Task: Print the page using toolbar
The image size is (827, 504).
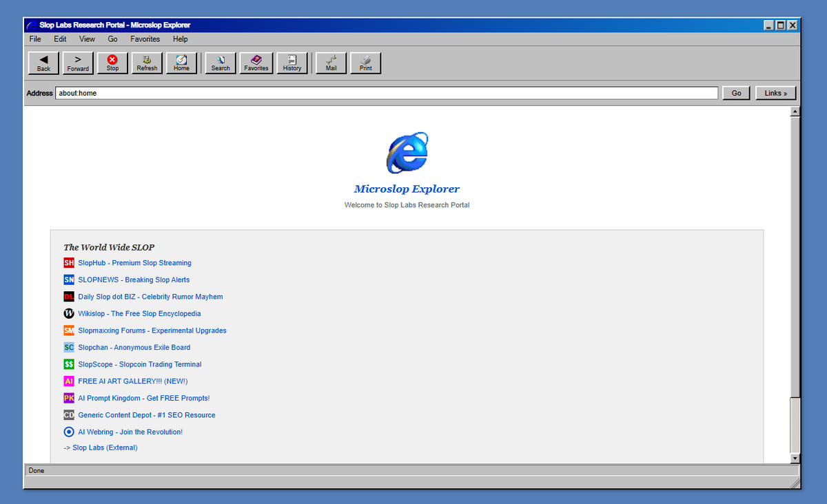Action: (x=365, y=63)
